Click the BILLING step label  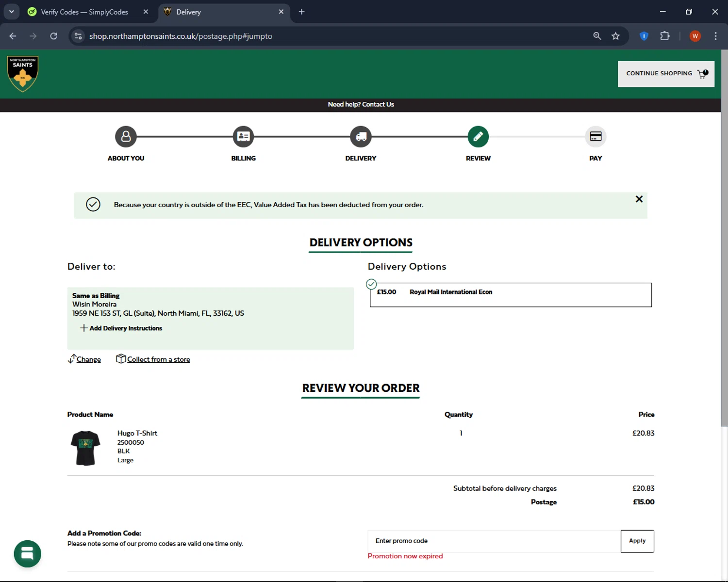click(x=243, y=158)
